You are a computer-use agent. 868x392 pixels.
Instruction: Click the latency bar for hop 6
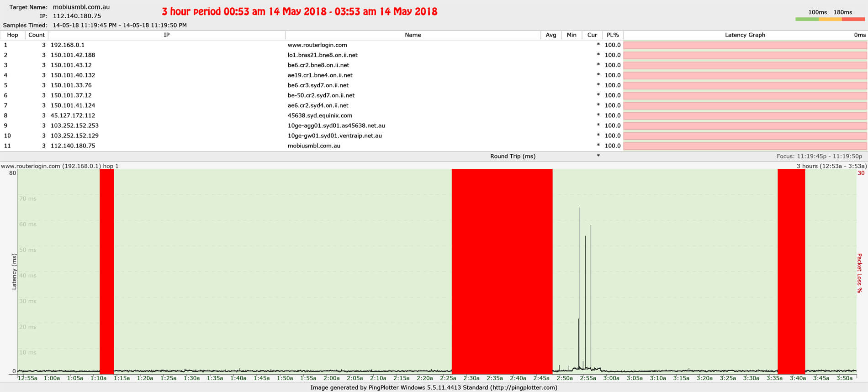[745, 95]
